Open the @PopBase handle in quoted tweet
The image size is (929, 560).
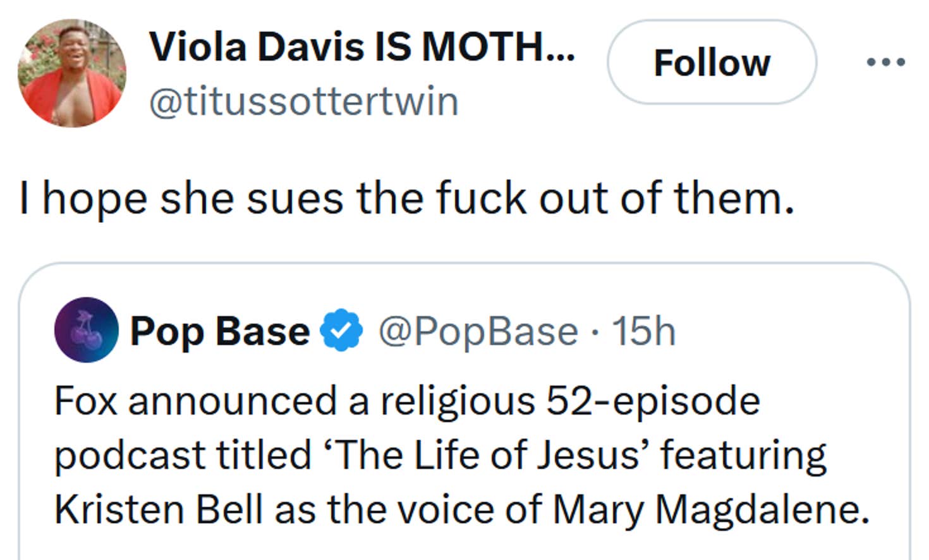pos(478,331)
